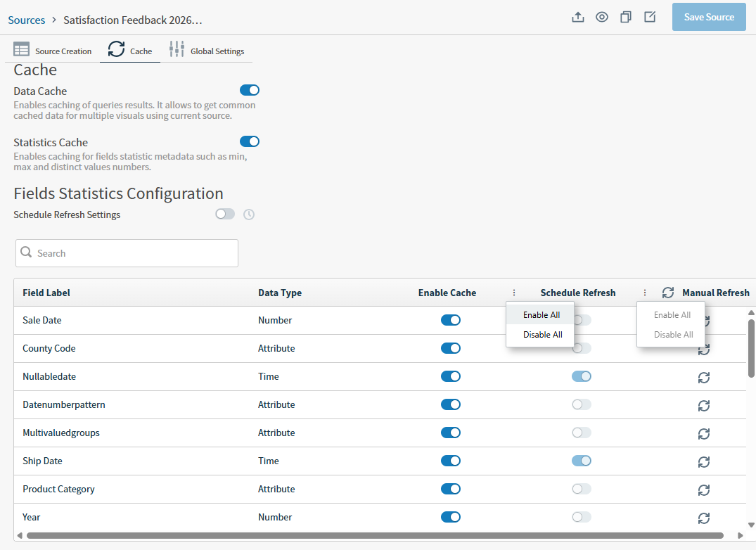This screenshot has width=756, height=550.
Task: Click the schedule clock icon
Action: tap(249, 215)
